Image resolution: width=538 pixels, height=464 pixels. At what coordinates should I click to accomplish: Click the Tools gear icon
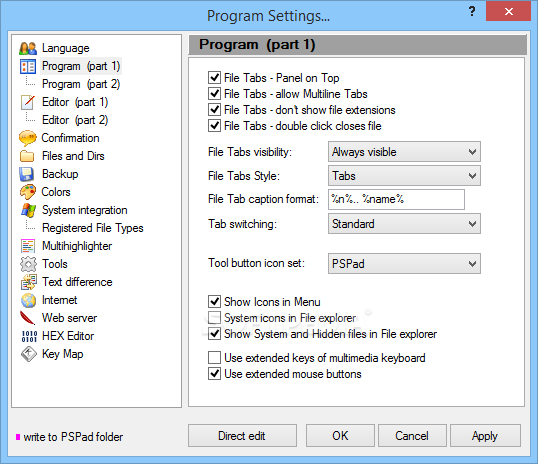pyautogui.click(x=28, y=264)
